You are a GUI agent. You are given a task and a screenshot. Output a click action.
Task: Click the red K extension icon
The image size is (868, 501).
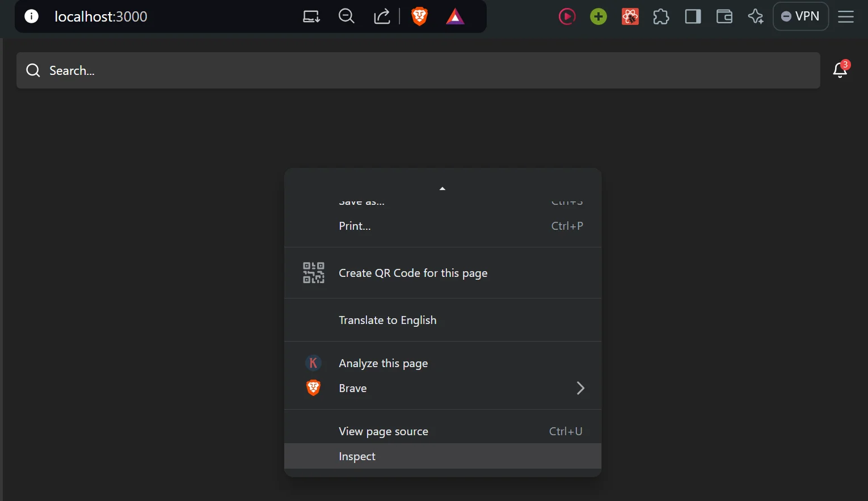click(313, 363)
